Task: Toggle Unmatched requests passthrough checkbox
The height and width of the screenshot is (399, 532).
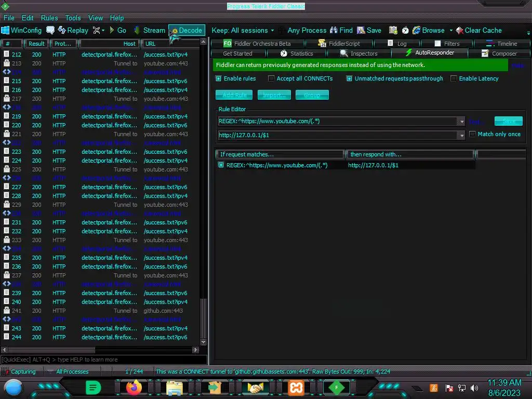Action: [x=349, y=79]
